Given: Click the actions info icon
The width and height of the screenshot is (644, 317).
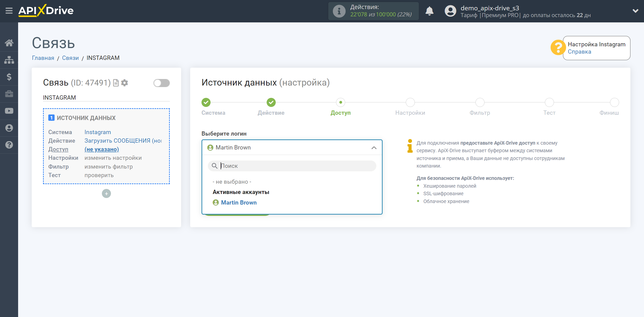Looking at the screenshot, I should point(339,11).
